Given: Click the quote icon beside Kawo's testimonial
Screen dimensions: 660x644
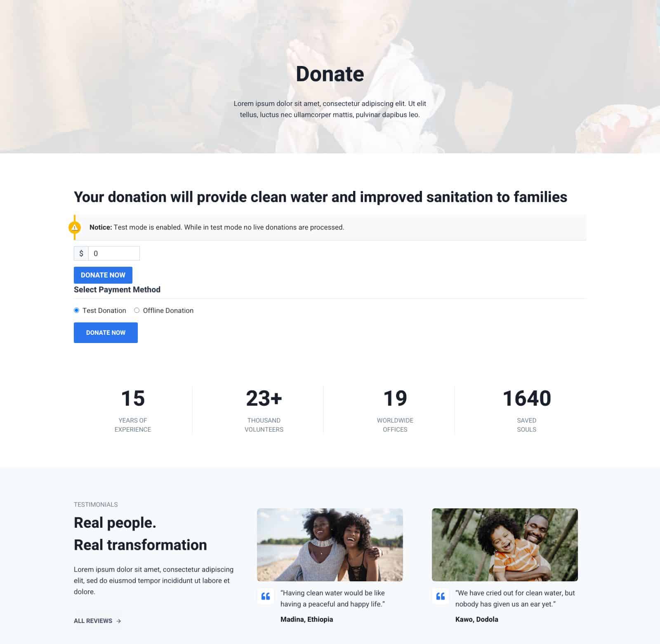Looking at the screenshot, I should (441, 596).
